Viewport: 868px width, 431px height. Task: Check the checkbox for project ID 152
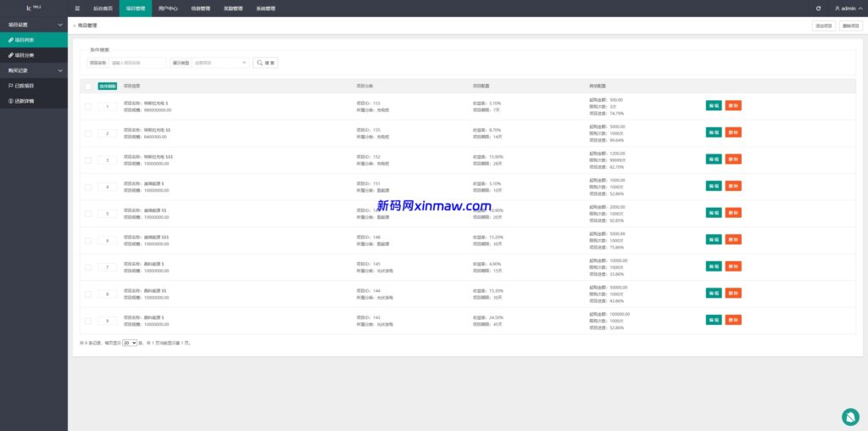[88, 160]
